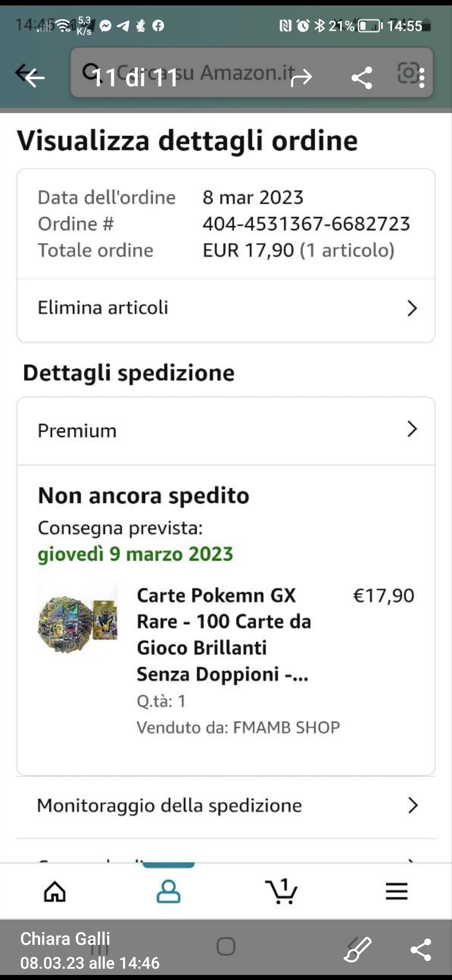
Task: Tap the bottom-right share icon
Action: [421, 949]
